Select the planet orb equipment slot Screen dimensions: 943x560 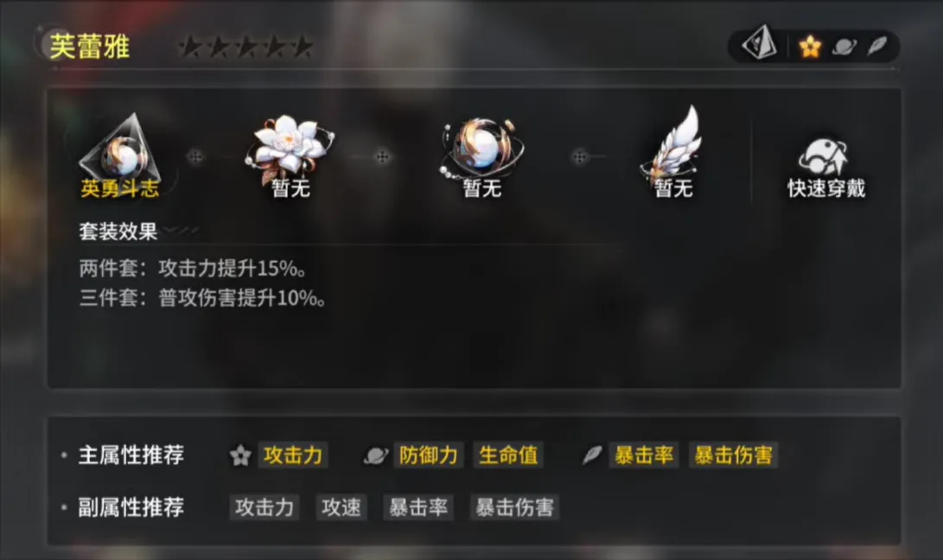tap(481, 156)
